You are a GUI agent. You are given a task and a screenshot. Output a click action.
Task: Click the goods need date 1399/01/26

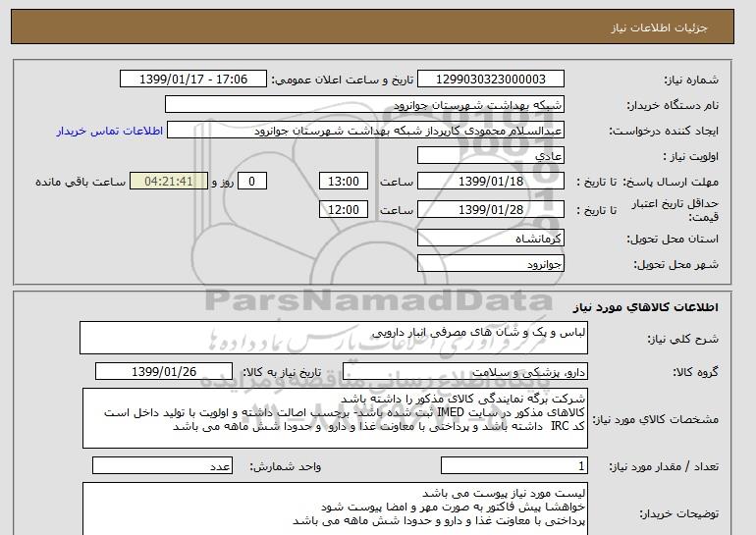point(164,372)
